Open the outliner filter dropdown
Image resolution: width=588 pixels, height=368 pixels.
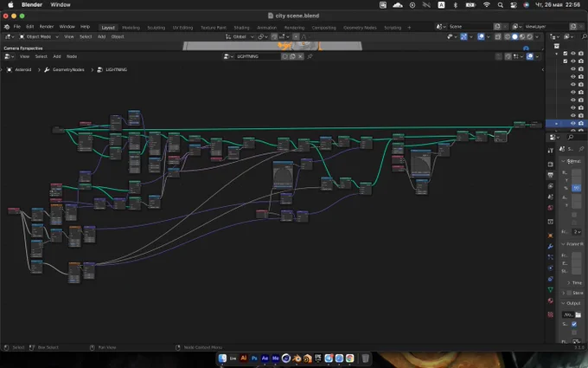pyautogui.click(x=569, y=36)
